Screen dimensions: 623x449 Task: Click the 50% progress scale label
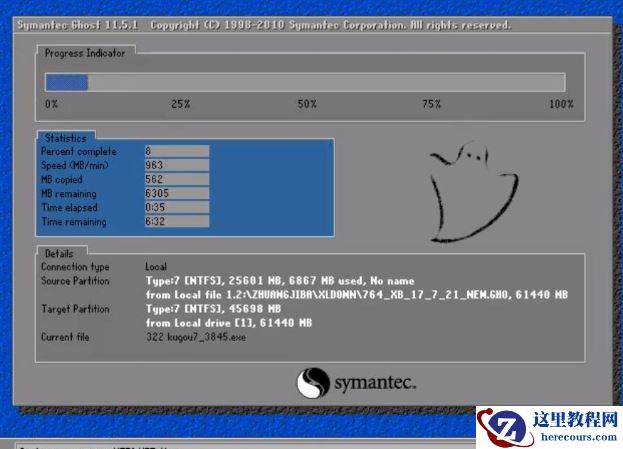click(307, 104)
